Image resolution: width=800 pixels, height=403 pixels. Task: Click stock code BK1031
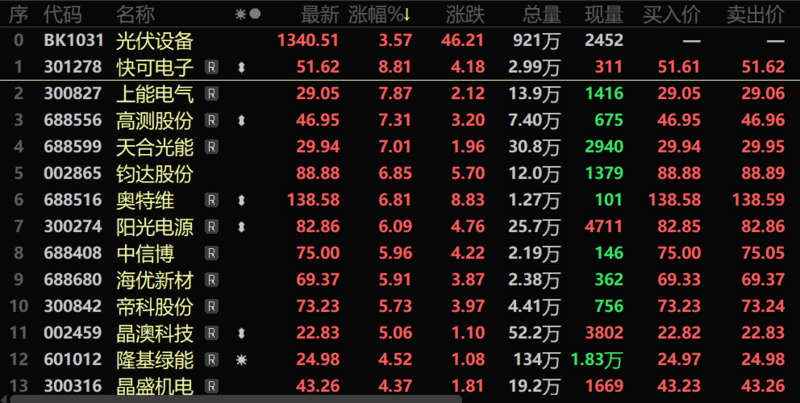73,40
